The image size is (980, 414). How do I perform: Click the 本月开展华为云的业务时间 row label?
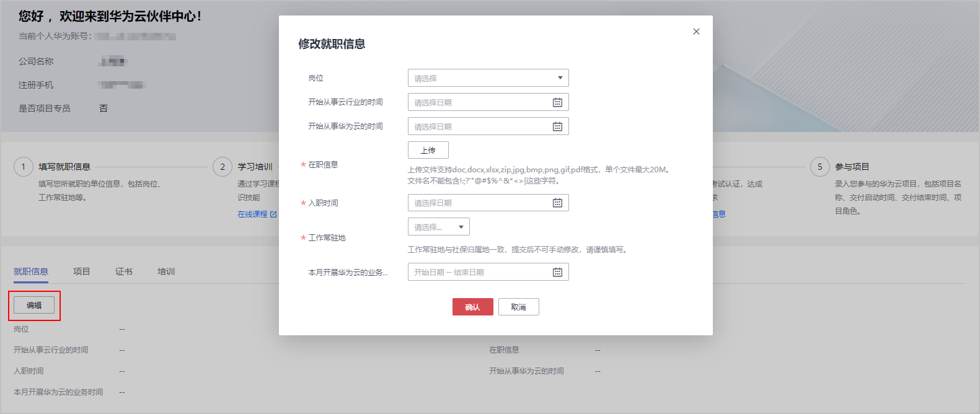pos(58,392)
